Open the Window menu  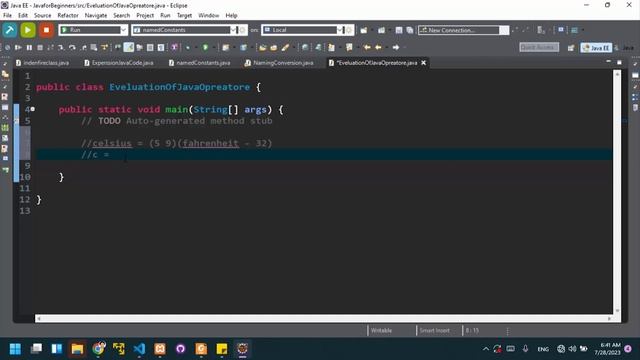209,16
